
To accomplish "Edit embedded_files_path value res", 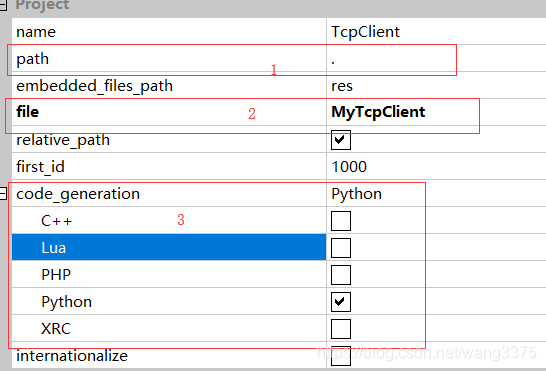I will pos(436,86).
